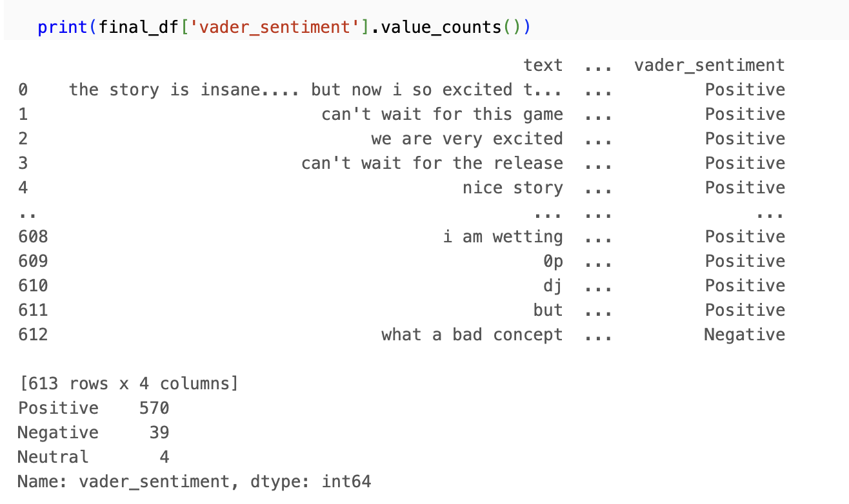Click the Positive count value 570
This screenshot has width=849, height=504.
(154, 408)
